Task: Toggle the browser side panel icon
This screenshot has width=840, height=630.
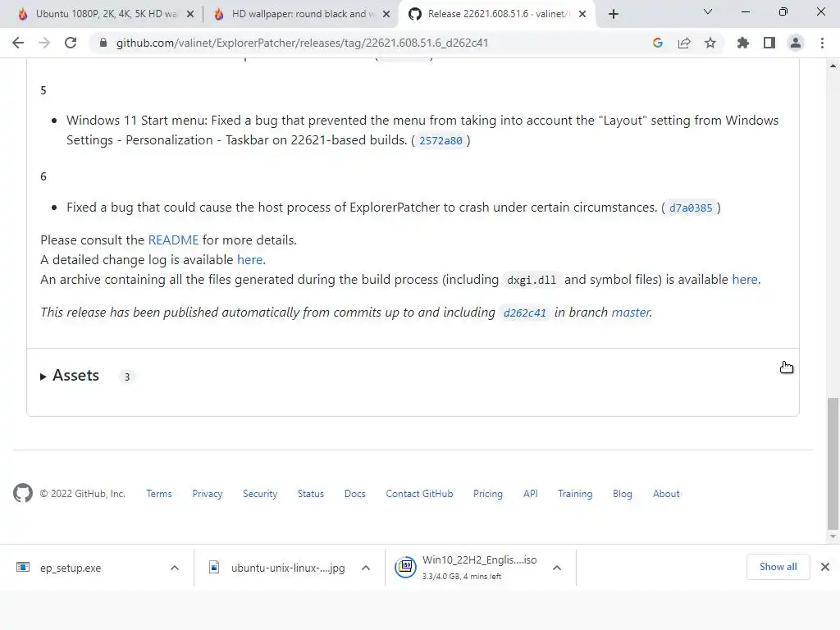Action: pos(769,43)
